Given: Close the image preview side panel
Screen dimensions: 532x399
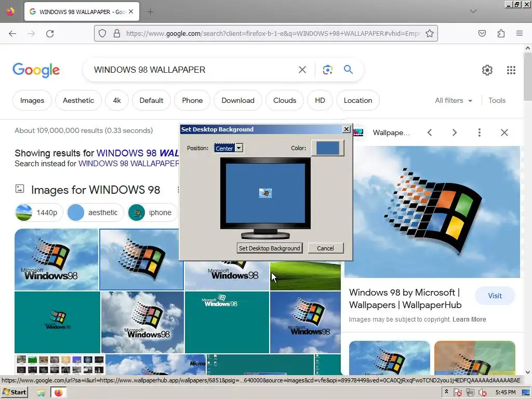Looking at the screenshot, I should click(504, 132).
